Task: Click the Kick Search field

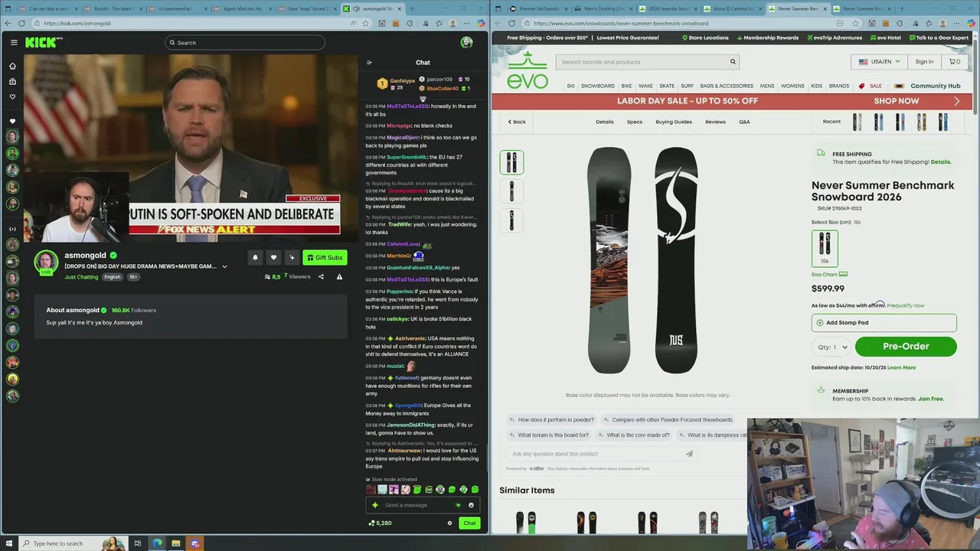Action: click(x=245, y=42)
